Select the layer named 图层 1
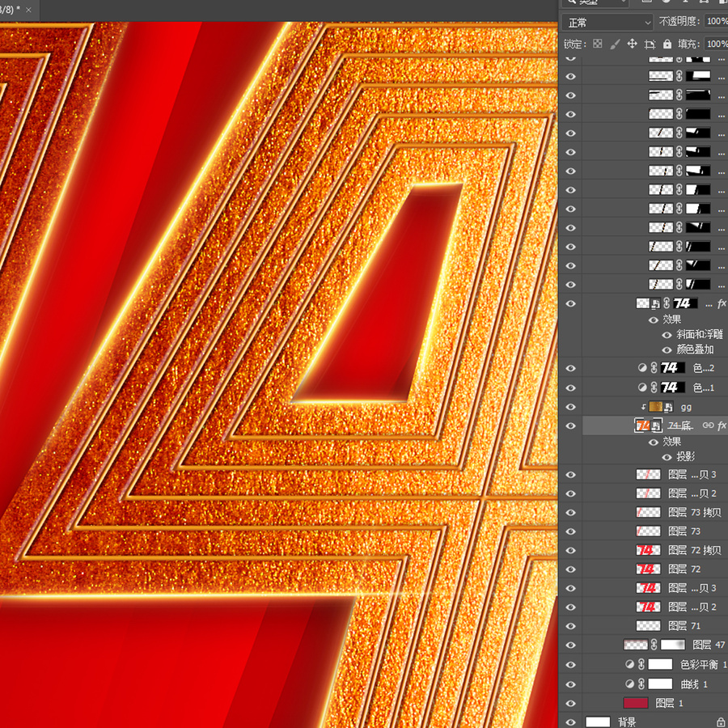 (x=669, y=704)
